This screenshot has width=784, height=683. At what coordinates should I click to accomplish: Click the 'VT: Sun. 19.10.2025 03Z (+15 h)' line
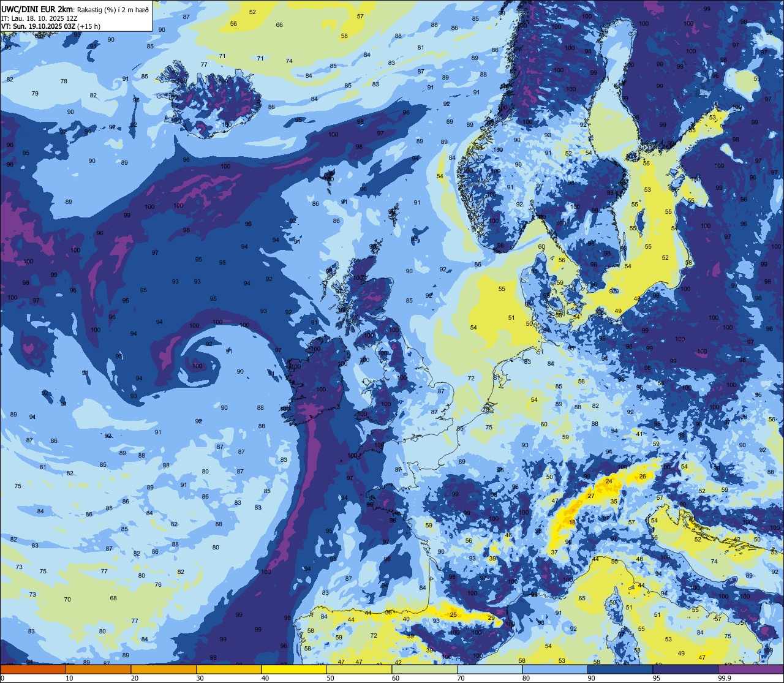click(x=51, y=26)
